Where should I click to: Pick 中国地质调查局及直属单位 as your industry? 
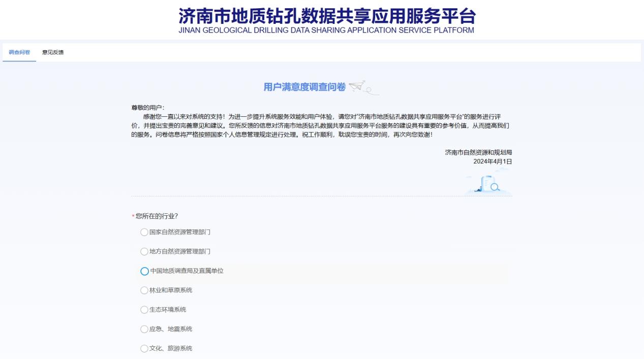click(x=144, y=271)
